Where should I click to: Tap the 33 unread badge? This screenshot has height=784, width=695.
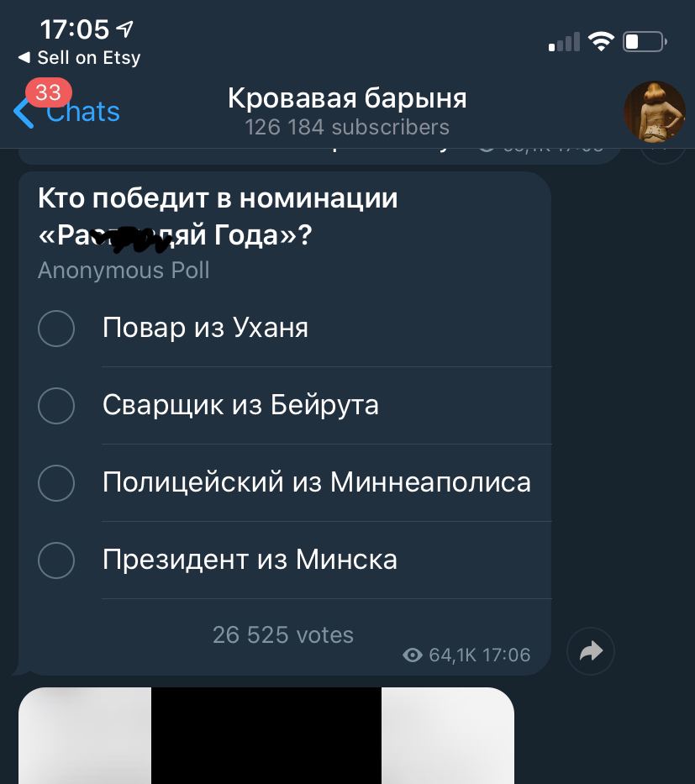tap(49, 92)
